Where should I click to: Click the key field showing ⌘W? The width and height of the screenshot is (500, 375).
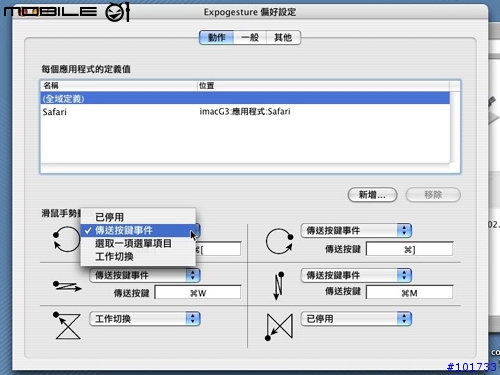click(198, 293)
